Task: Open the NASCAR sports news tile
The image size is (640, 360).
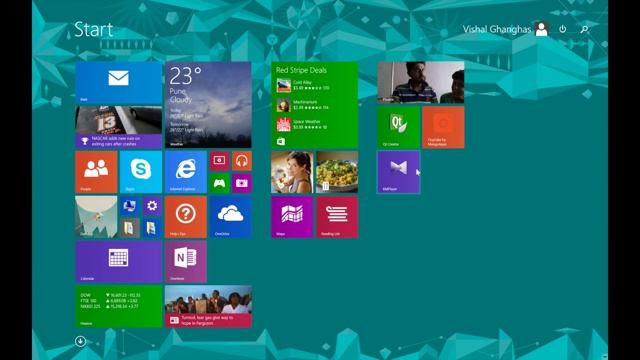Action: (x=118, y=127)
